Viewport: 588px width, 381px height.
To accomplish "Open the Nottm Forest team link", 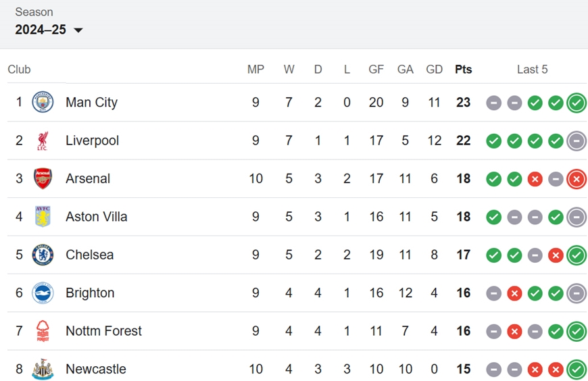I will (x=104, y=331).
